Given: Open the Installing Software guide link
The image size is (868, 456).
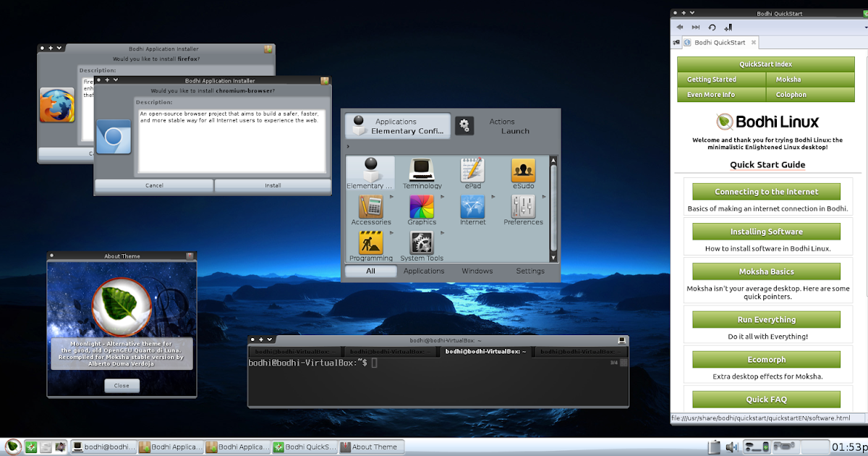Looking at the screenshot, I should click(765, 232).
